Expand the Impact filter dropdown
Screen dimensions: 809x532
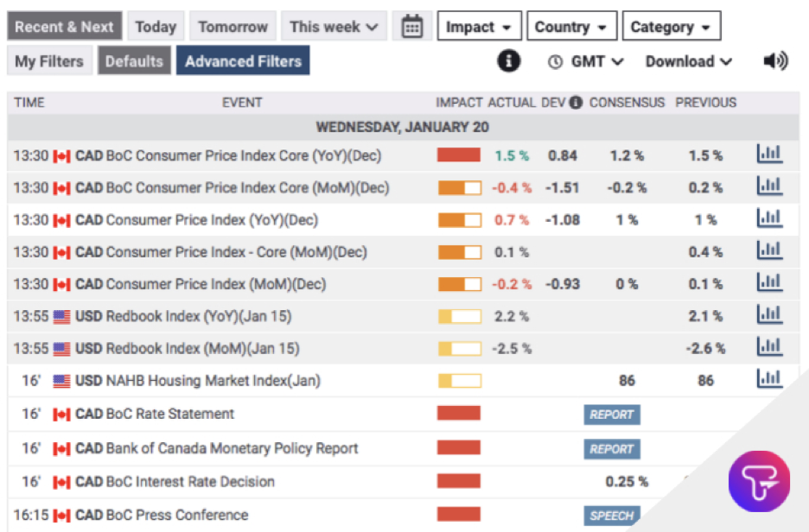(x=480, y=26)
